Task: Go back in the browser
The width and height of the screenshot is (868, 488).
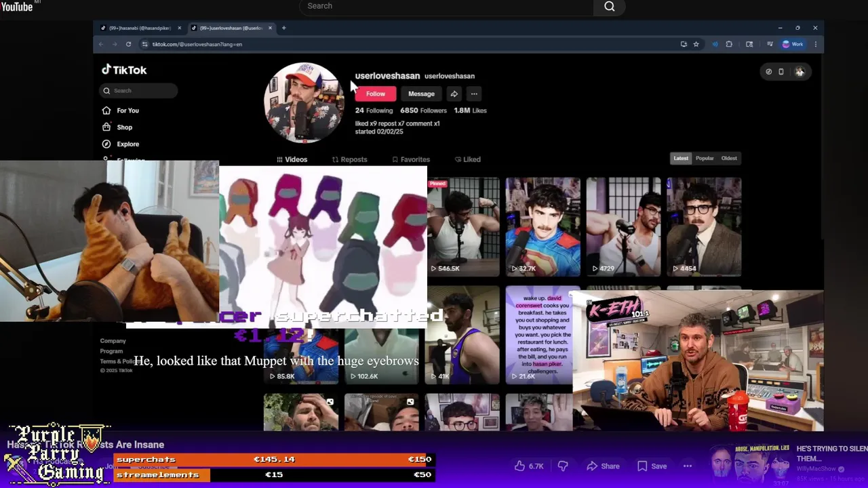Action: (x=100, y=44)
